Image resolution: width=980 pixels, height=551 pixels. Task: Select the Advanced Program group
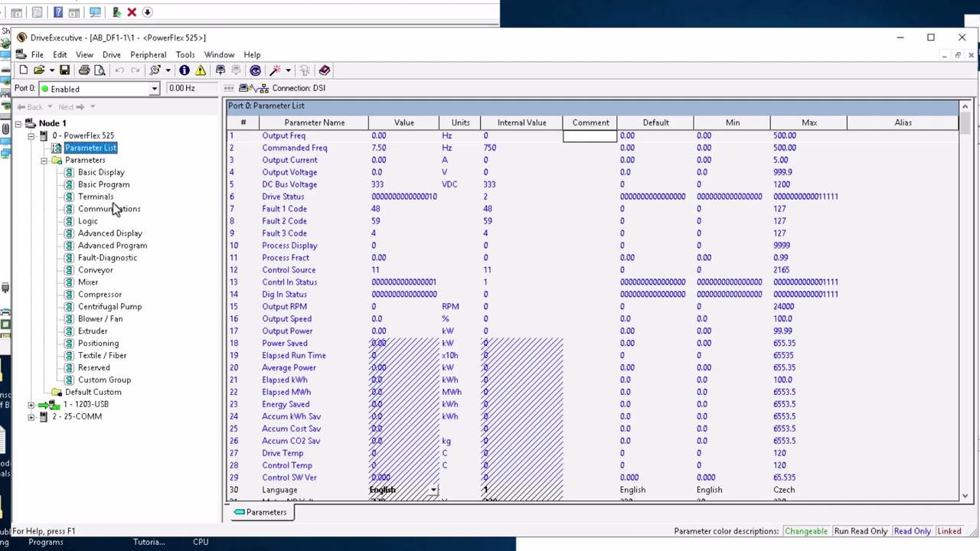click(113, 246)
